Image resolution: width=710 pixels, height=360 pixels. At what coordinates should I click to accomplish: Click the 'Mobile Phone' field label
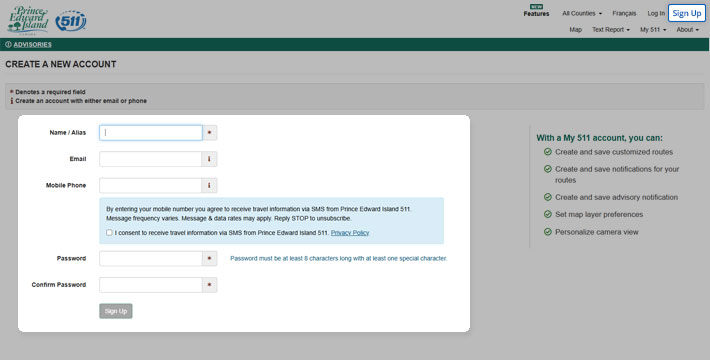pos(66,185)
